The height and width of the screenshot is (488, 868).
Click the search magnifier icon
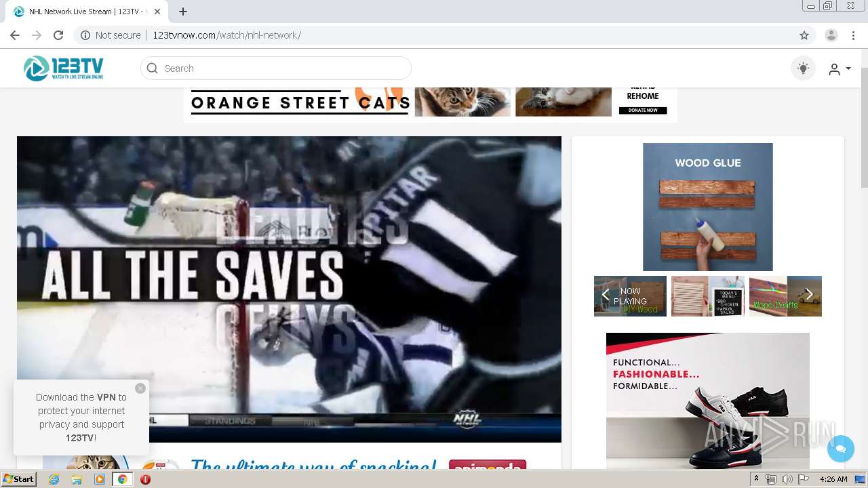tap(153, 68)
